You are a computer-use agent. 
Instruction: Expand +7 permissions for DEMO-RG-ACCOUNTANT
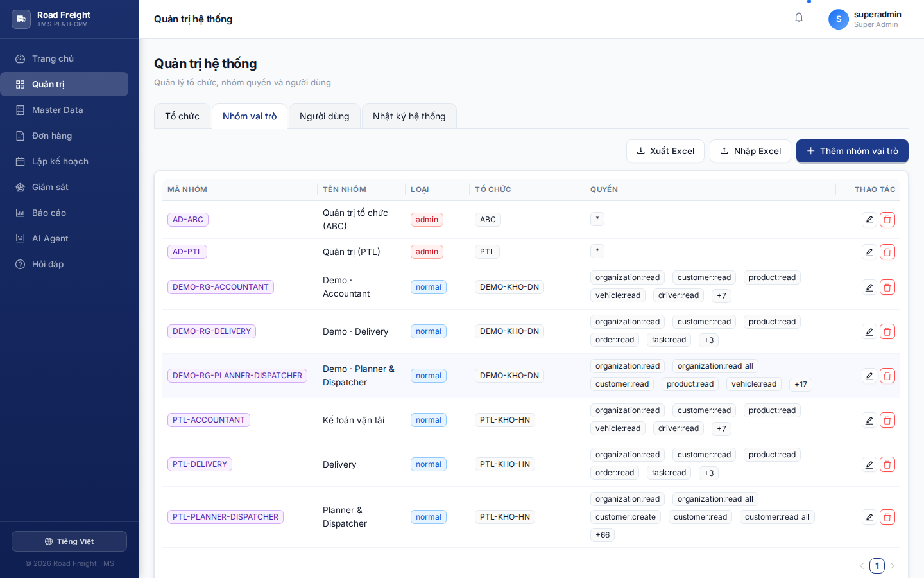click(722, 295)
